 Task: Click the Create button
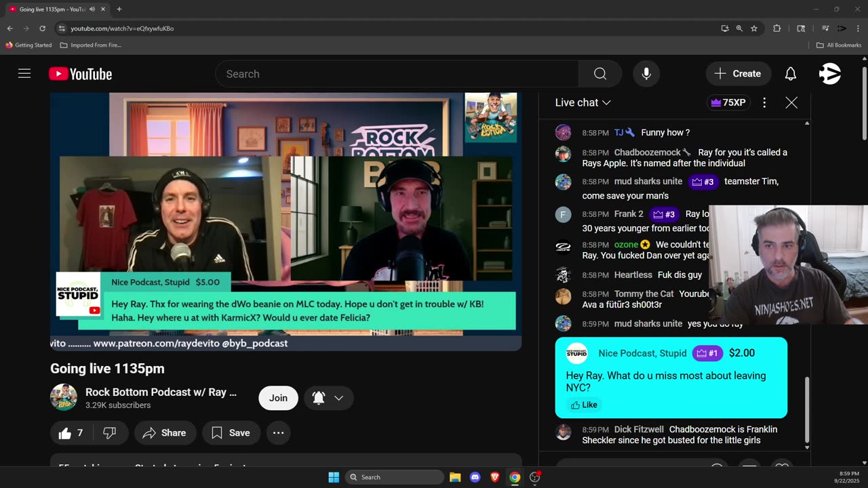coord(738,74)
